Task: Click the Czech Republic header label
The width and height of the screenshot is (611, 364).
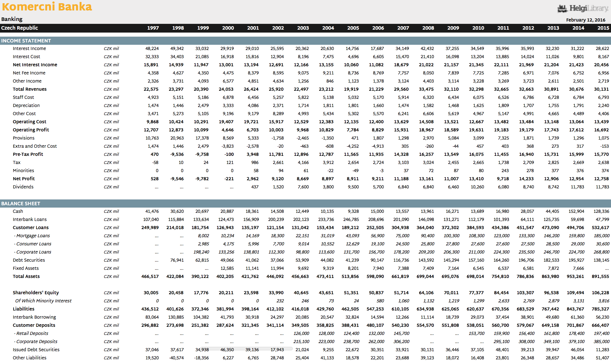Action: click(19, 28)
